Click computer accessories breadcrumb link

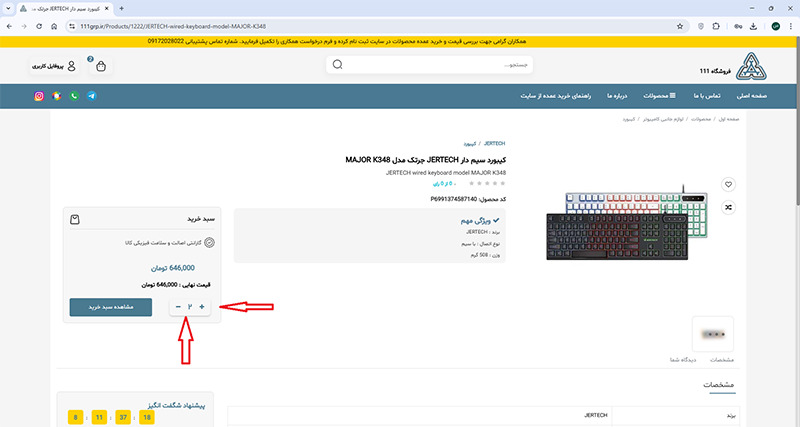point(663,119)
